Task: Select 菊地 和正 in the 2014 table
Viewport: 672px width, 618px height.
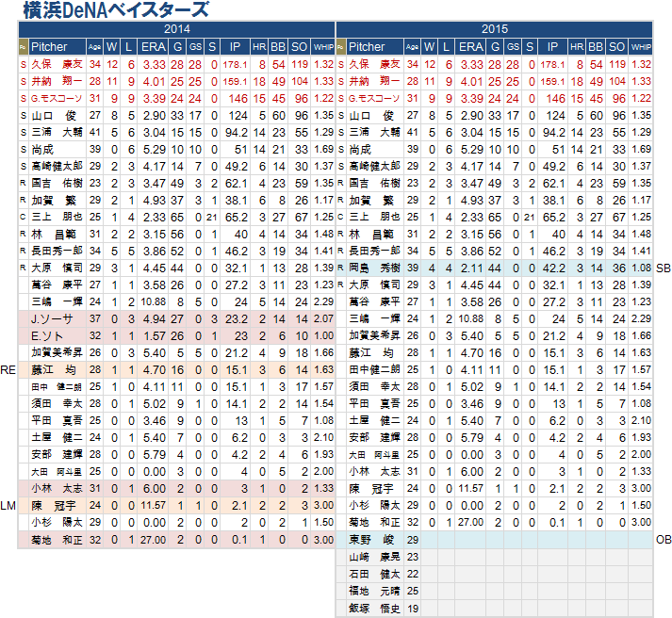Action: 57,540
